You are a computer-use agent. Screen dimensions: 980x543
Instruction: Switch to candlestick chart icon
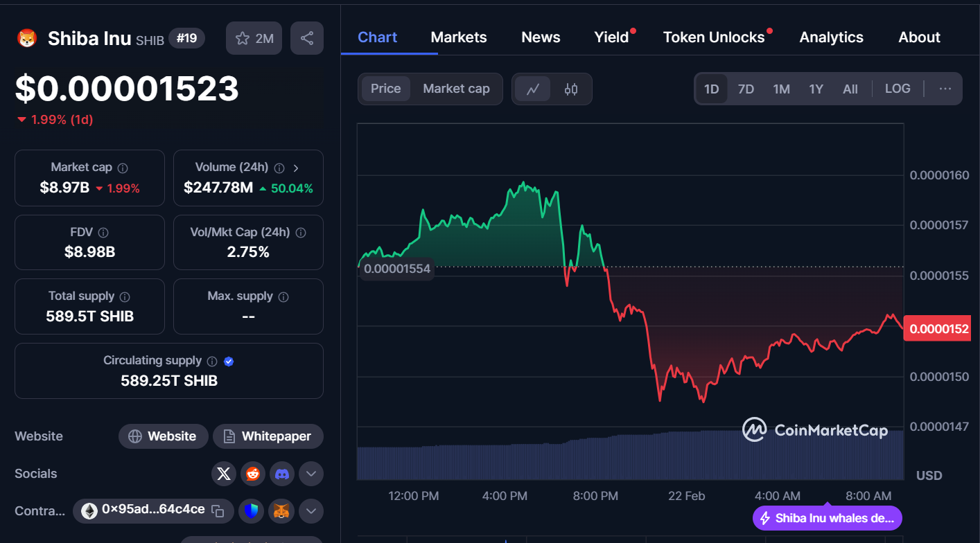[x=571, y=89]
